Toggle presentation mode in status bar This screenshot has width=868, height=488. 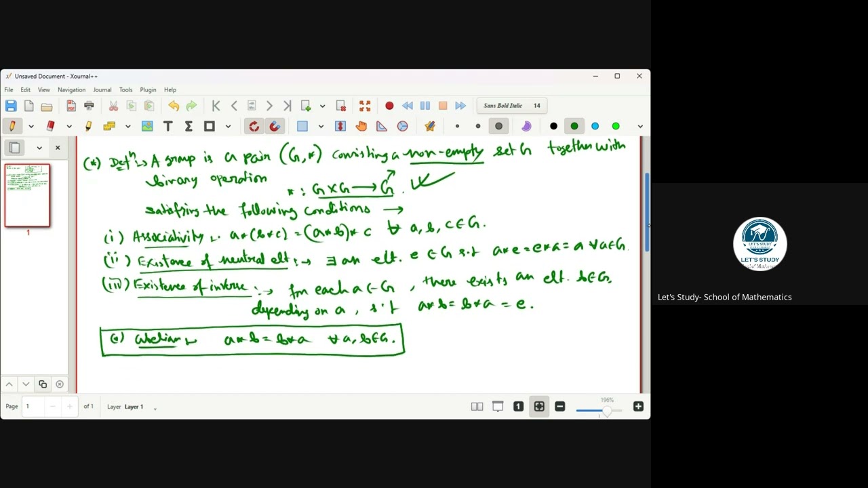click(498, 407)
